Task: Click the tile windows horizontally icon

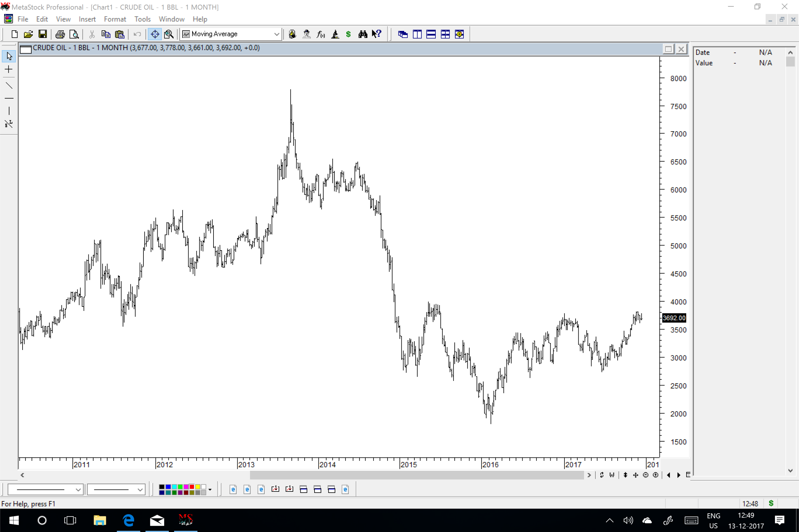Action: click(x=431, y=34)
